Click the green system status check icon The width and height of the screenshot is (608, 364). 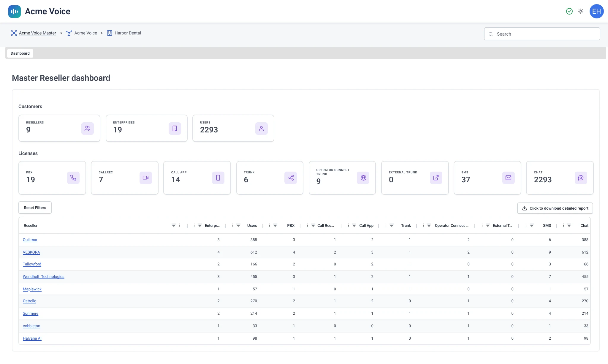[569, 11]
